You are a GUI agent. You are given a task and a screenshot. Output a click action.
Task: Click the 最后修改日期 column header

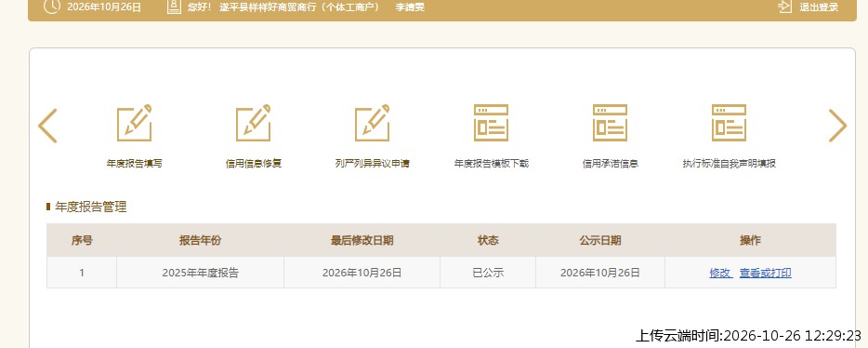[362, 240]
